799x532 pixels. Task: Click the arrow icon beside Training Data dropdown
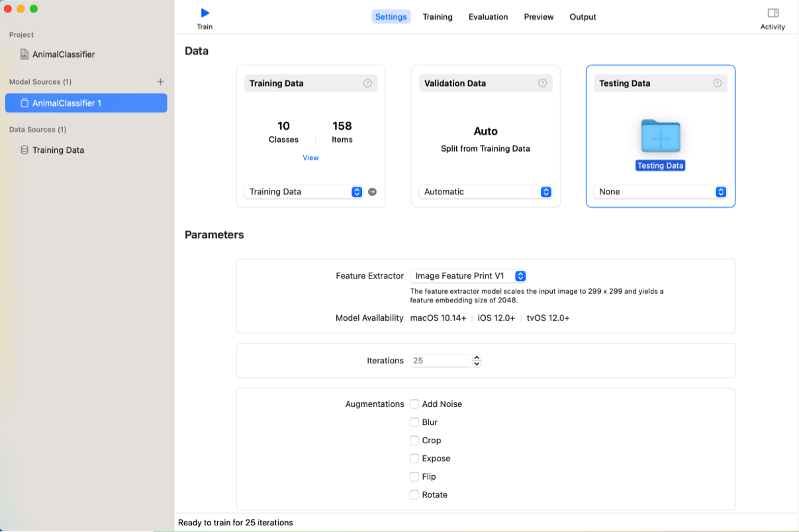tap(372, 192)
